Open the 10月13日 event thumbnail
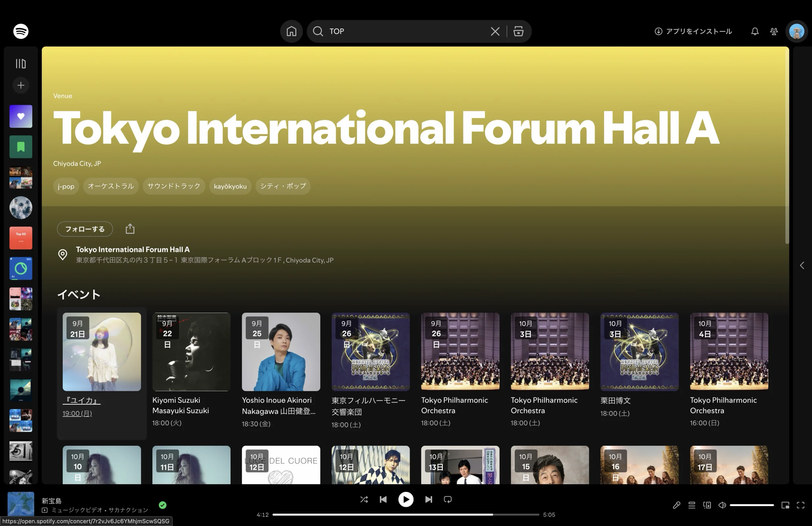This screenshot has height=526, width=812. 460,465
